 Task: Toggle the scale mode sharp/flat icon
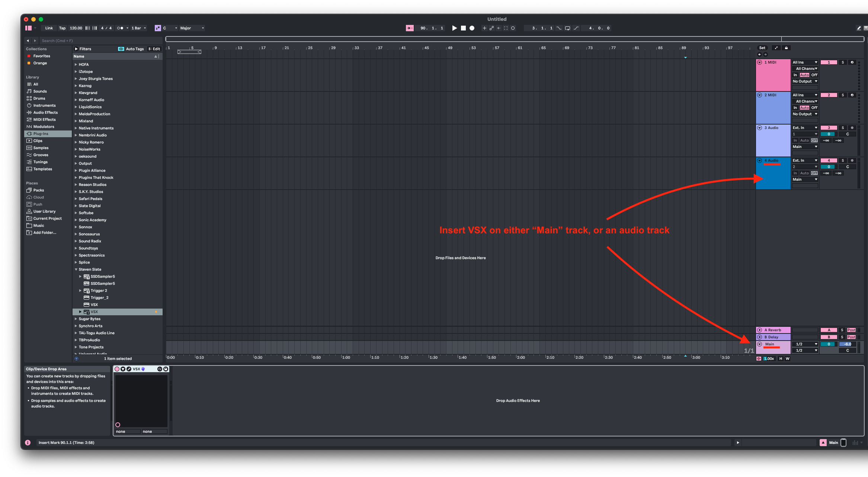point(158,28)
